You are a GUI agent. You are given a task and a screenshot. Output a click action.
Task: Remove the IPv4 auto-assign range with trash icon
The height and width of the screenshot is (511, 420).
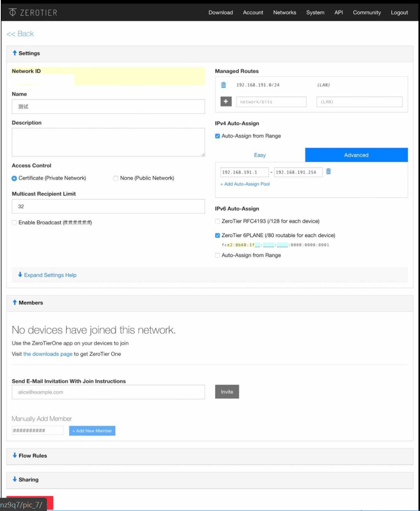click(x=328, y=172)
